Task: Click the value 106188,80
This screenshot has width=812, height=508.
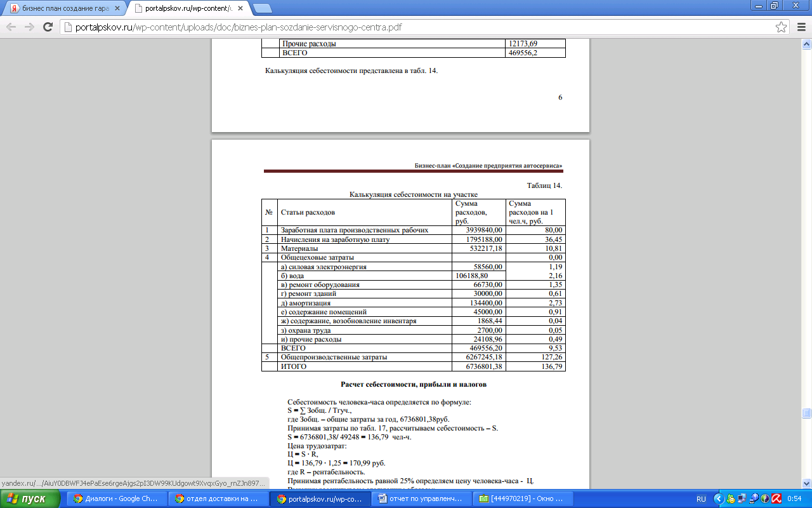Action: pos(472,276)
